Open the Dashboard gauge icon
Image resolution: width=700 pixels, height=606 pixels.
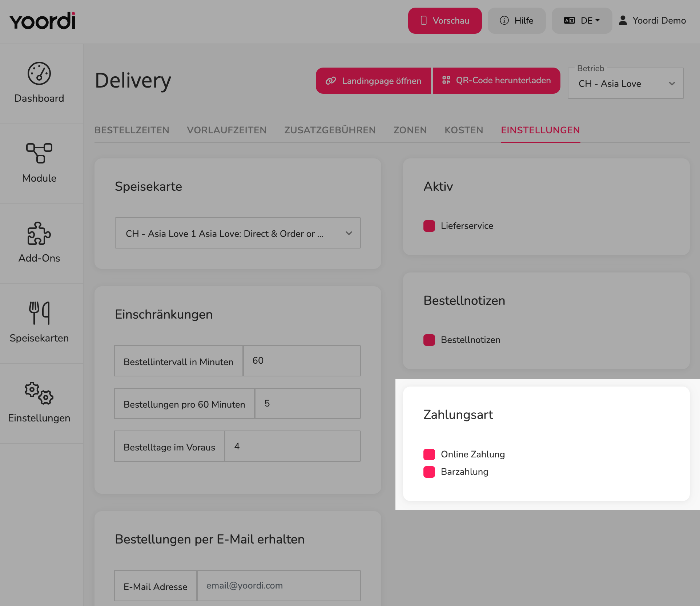pos(39,73)
